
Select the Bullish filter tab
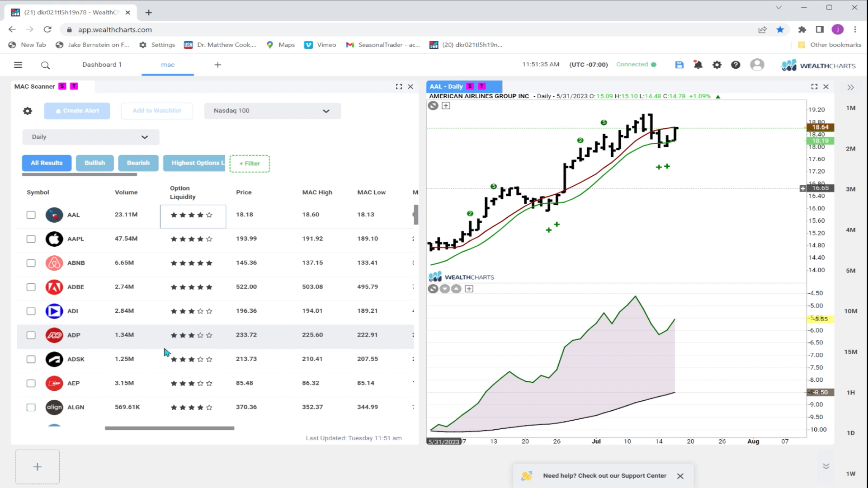click(x=94, y=163)
